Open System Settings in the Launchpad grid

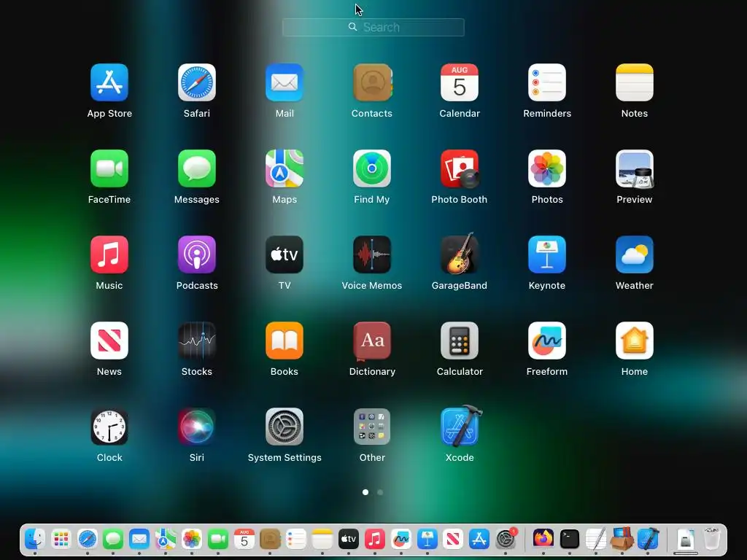coord(285,427)
